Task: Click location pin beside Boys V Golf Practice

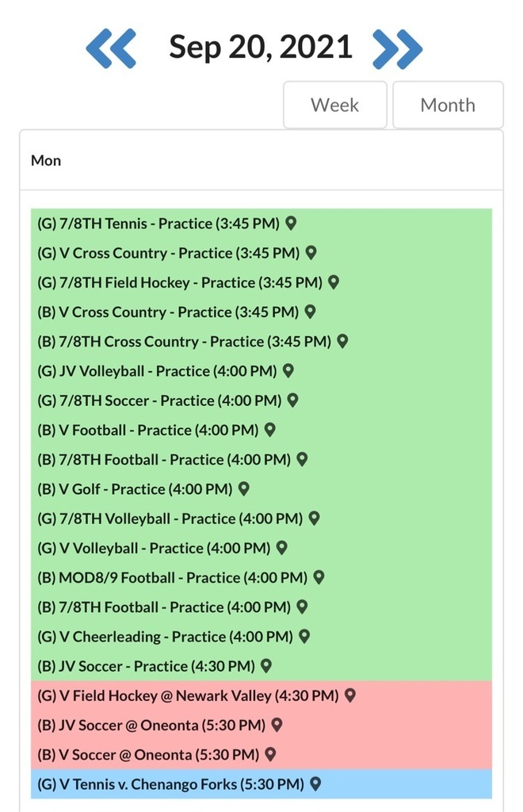Action: (244, 489)
